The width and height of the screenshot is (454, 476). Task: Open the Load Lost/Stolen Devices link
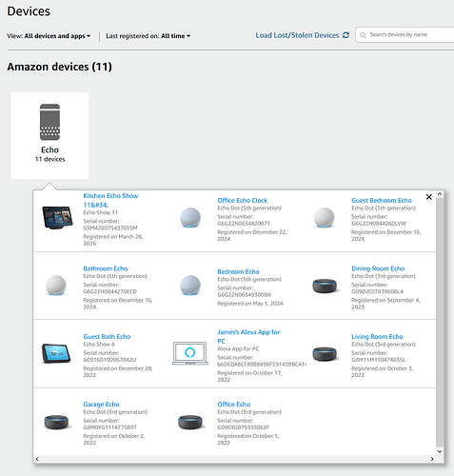coord(297,35)
